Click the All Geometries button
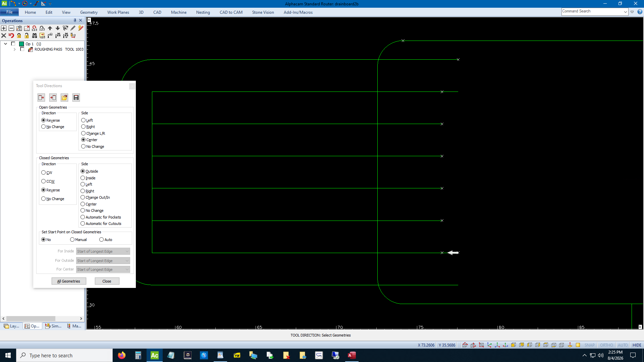This screenshot has height=362, width=644. pos(69,281)
